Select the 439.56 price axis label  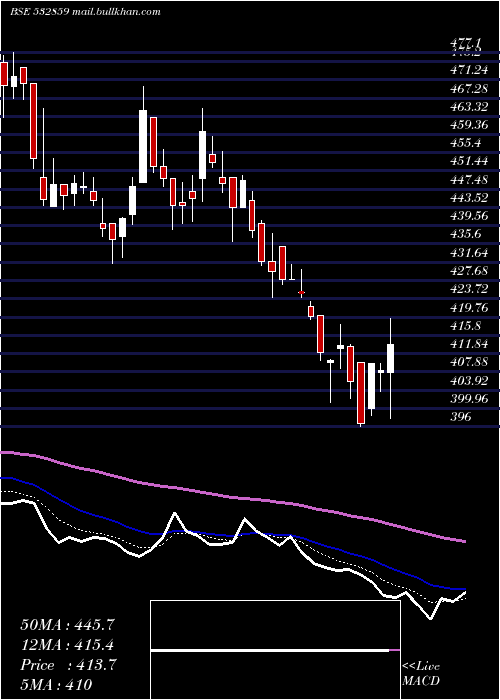pos(469,216)
